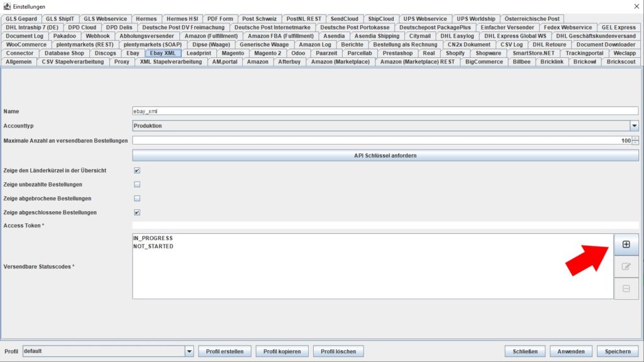Select NOT_STARTED status code
Screen dimensions: 644x362
(153, 246)
